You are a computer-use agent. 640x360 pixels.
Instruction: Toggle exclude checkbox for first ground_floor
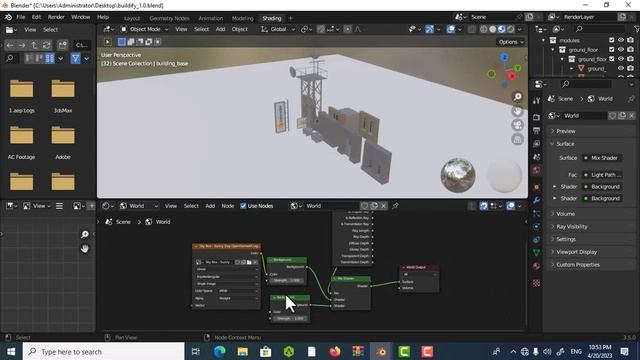[611, 49]
